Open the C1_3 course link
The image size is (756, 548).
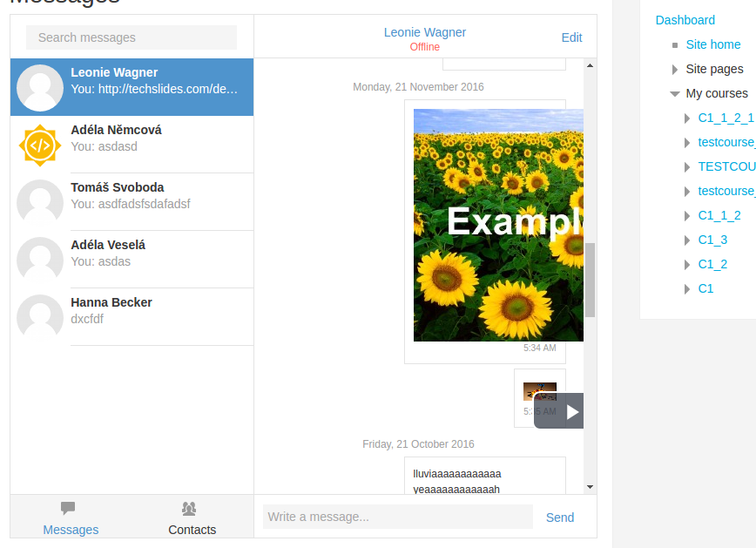[x=712, y=240]
